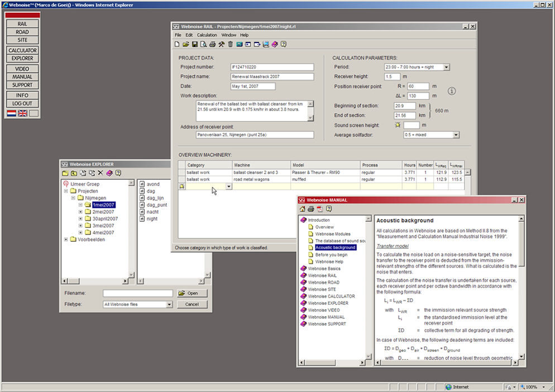
Task: Click LOG OUT button in sidebar
Action: click(22, 103)
